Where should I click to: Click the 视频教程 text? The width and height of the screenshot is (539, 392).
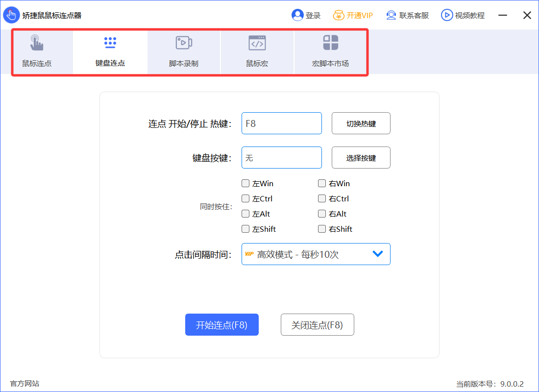[x=469, y=16]
